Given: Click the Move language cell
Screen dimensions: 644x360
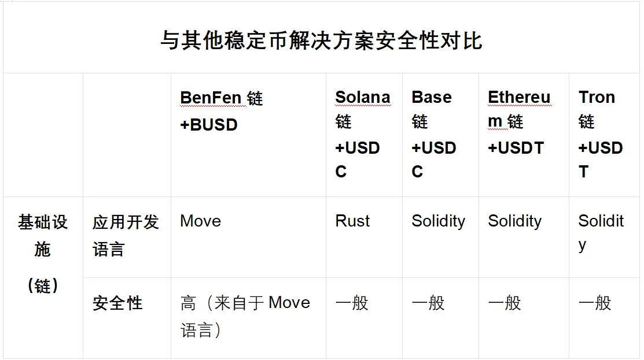Looking at the screenshot, I should click(201, 221).
